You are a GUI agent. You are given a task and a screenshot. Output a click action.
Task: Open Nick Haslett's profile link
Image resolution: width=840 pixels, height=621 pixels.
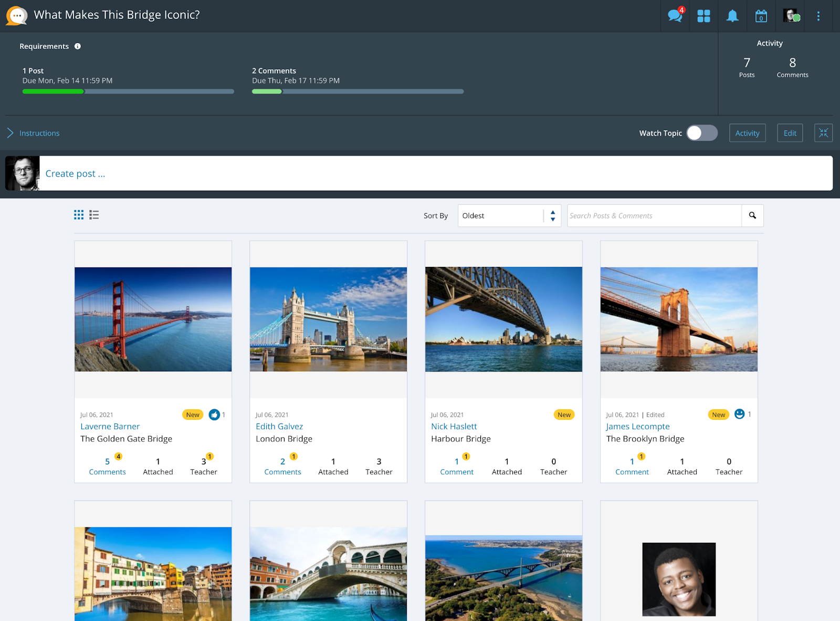pyautogui.click(x=454, y=427)
